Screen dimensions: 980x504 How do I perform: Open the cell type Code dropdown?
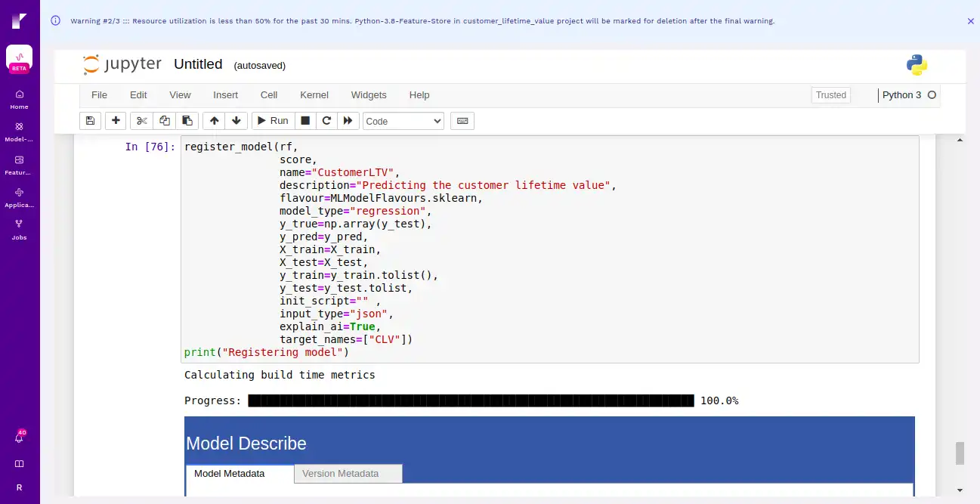(x=403, y=121)
